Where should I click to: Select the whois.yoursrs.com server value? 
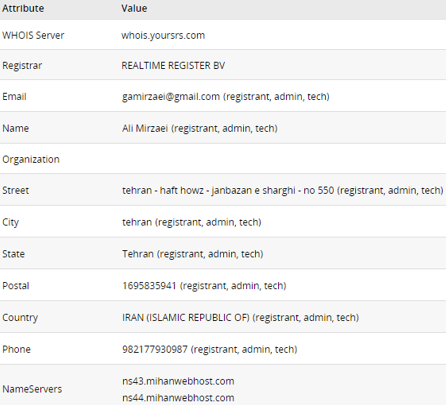click(x=163, y=35)
